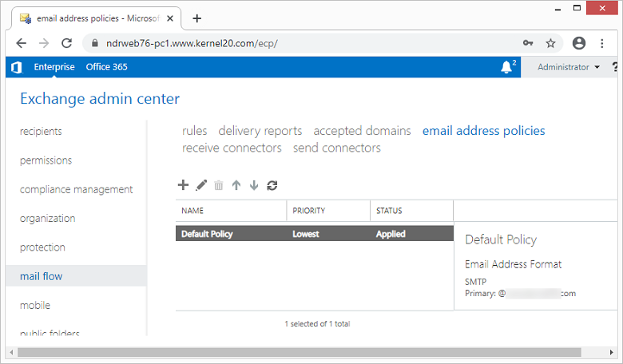623x364 pixels.
Task: Open compliance management section
Action: pyautogui.click(x=76, y=189)
